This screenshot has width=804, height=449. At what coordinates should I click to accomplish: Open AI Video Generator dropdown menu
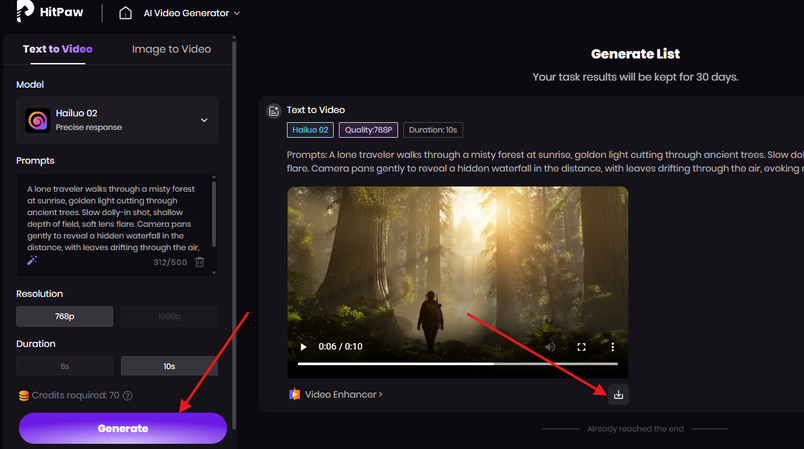tap(194, 13)
